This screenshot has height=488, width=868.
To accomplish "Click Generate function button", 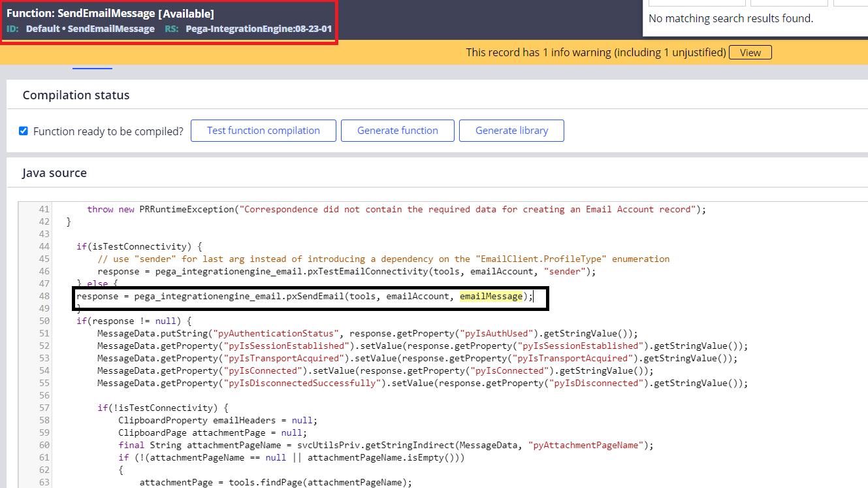I will point(397,131).
